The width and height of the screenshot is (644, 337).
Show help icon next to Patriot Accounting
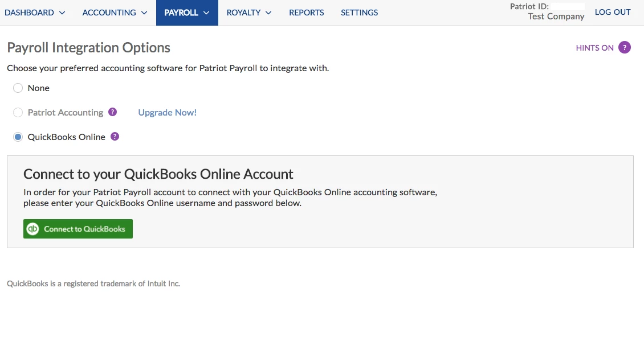[x=112, y=112]
